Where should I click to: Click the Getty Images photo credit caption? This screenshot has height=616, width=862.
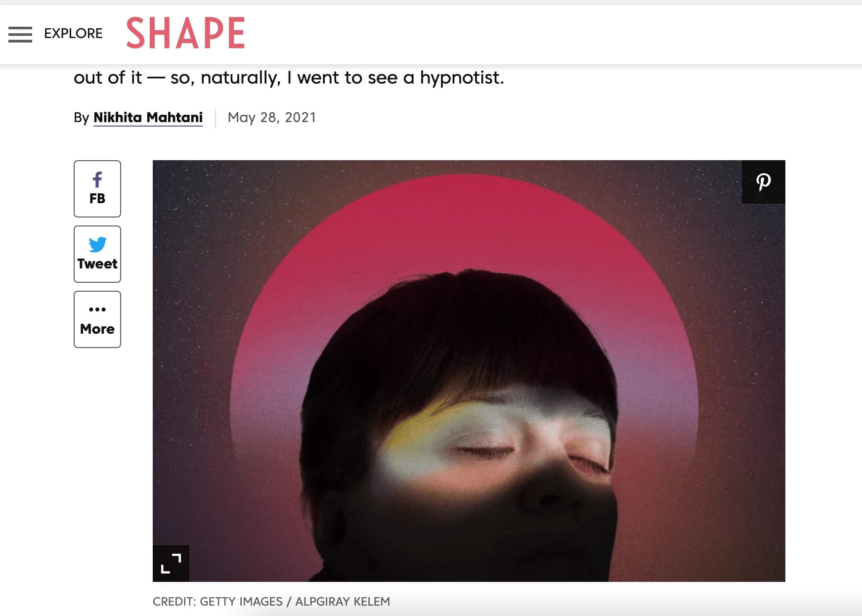pos(271,602)
